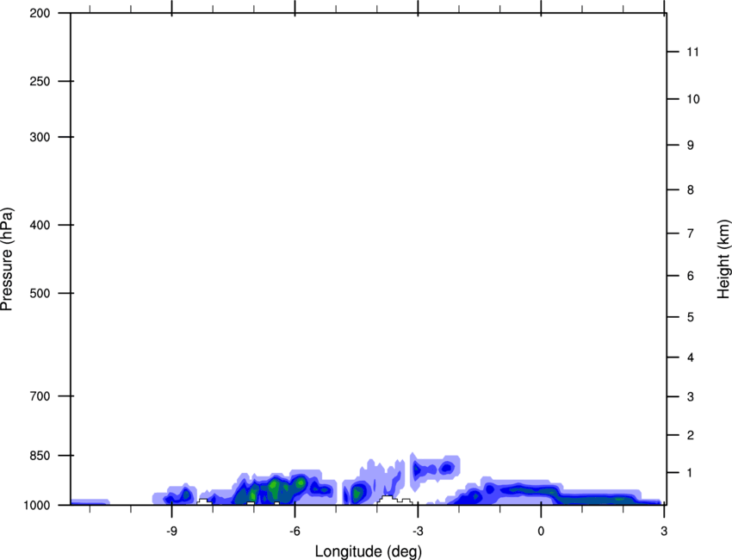Select the 850 pressure tick label
Viewport: 732px width, 560px height.
(40, 456)
